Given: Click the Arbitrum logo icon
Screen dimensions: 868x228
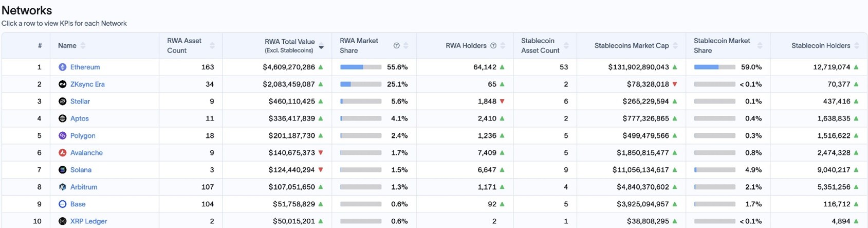Looking at the screenshot, I should pos(62,187).
